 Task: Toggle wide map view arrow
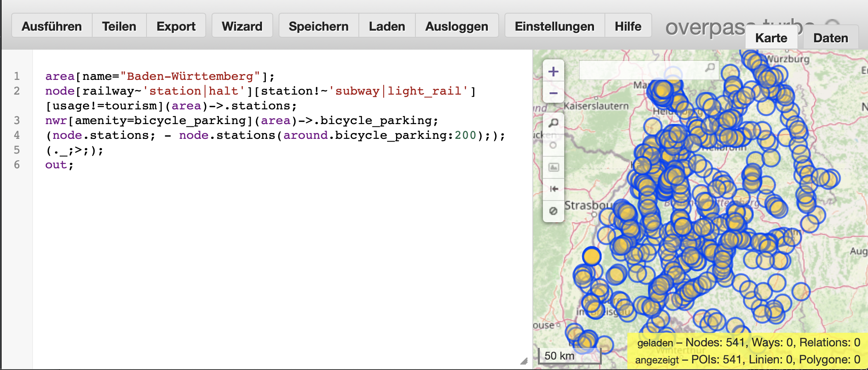pyautogui.click(x=553, y=189)
